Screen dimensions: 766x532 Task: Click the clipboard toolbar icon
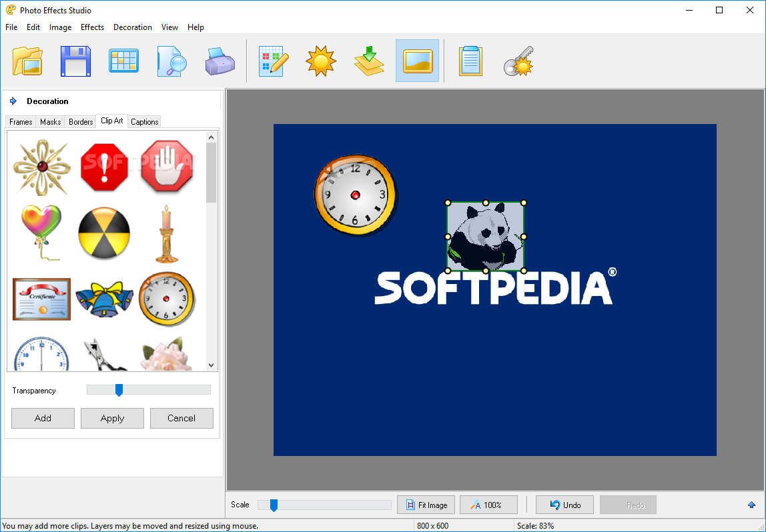click(470, 61)
